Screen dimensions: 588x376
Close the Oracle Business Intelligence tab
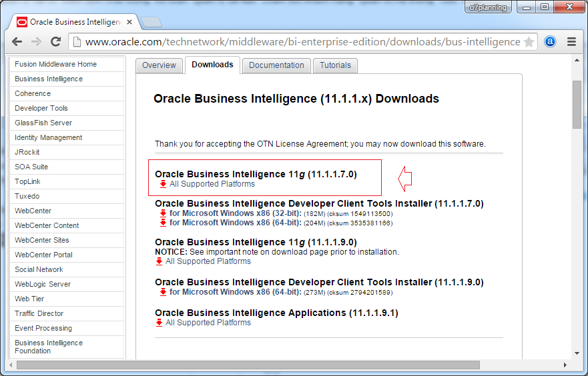(x=129, y=22)
